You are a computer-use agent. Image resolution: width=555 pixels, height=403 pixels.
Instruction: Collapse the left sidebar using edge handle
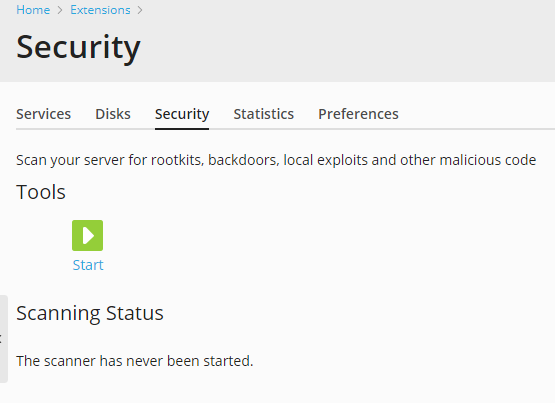click(x=4, y=339)
